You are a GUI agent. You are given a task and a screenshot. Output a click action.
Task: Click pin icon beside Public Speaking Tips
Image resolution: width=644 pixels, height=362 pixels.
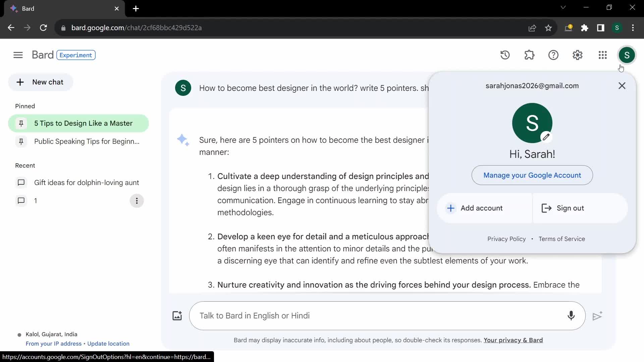click(x=21, y=141)
